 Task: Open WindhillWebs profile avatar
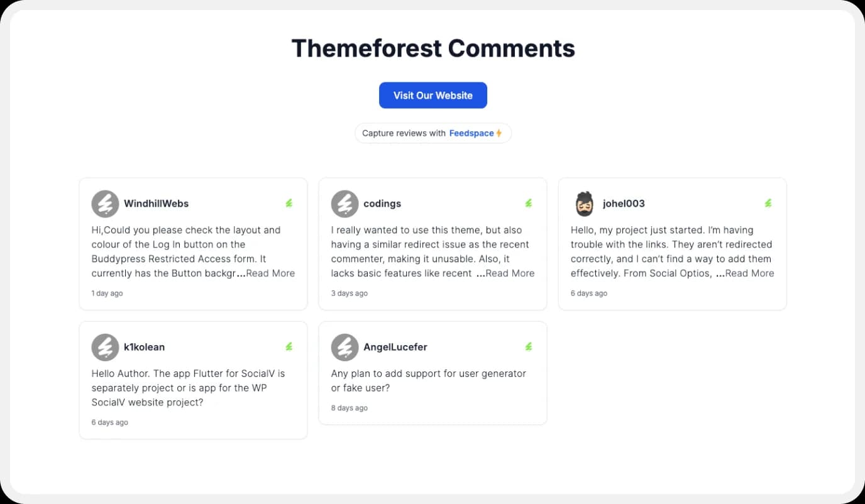click(x=105, y=203)
